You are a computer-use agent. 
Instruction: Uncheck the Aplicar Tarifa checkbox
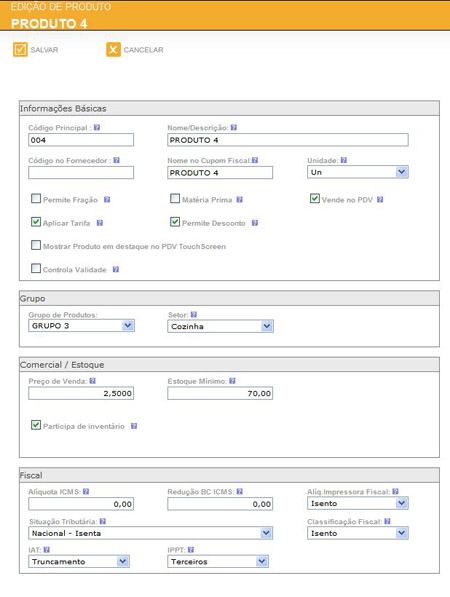36,222
